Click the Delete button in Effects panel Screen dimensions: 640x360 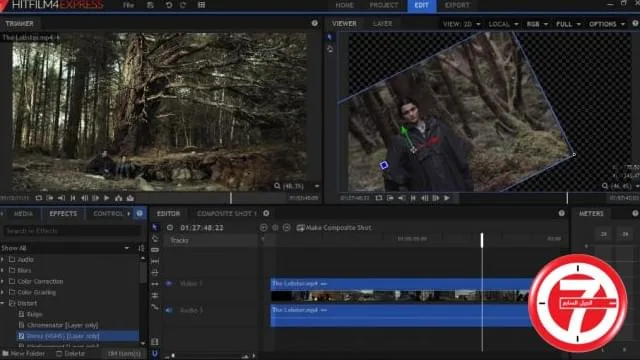pos(71,353)
